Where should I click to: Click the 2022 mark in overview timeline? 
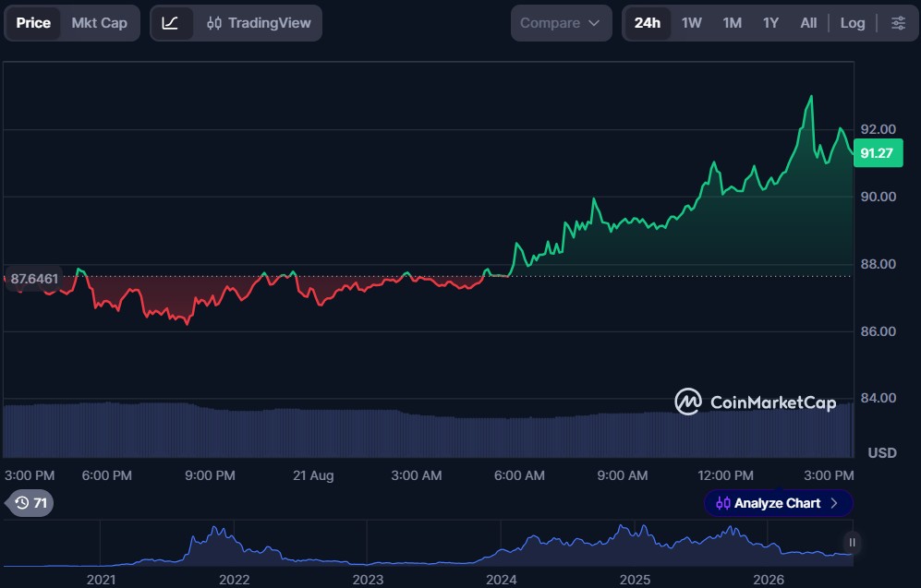(x=235, y=580)
